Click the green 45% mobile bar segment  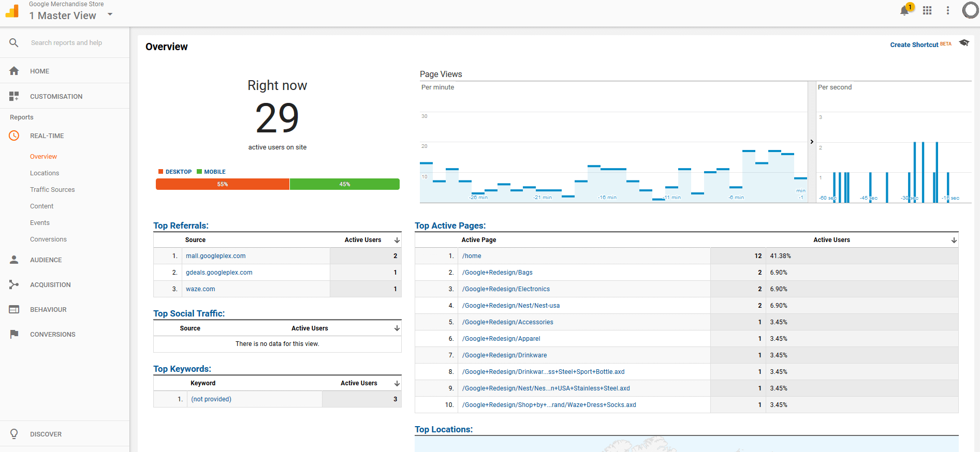tap(345, 184)
